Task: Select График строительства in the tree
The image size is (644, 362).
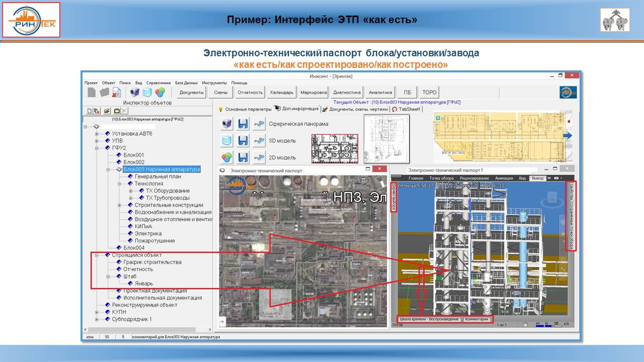Action: click(152, 262)
